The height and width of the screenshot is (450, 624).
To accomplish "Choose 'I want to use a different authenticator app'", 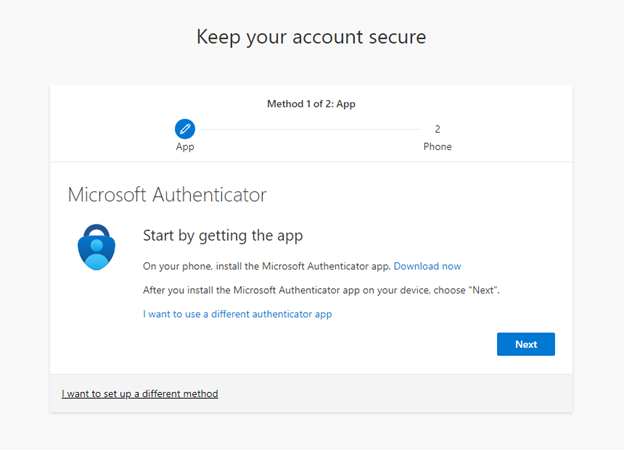I will click(237, 314).
